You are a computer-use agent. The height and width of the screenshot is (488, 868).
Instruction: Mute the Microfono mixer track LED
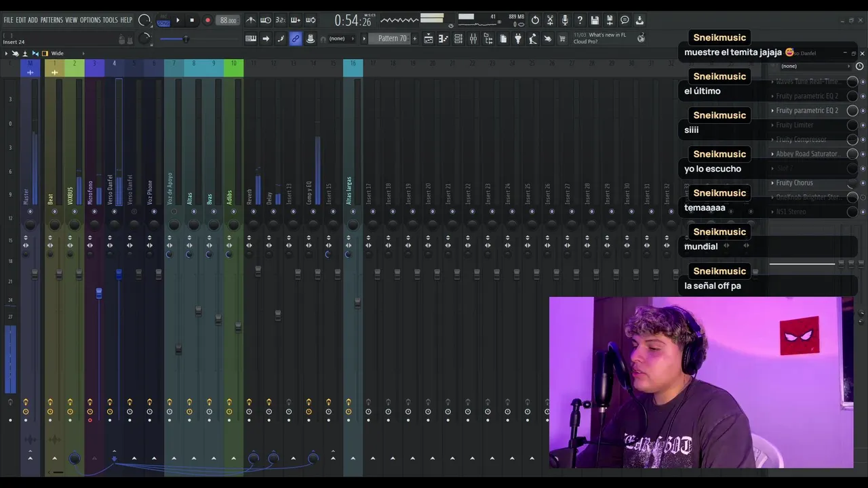94,211
